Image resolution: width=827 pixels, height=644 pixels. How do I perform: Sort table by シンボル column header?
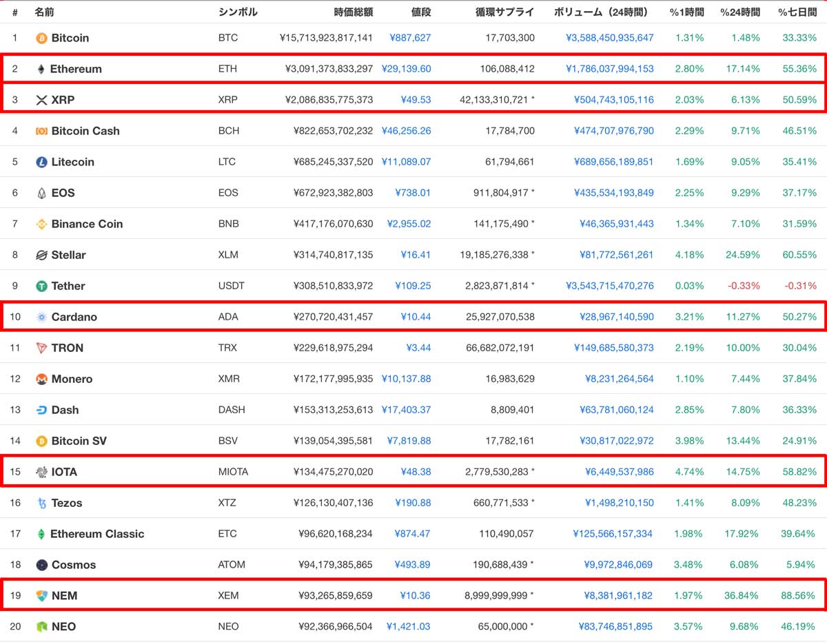(237, 12)
